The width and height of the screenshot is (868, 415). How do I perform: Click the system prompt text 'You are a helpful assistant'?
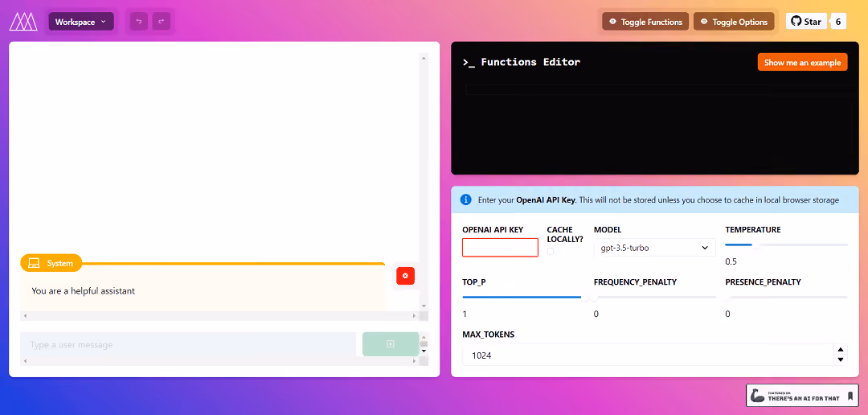(x=83, y=290)
